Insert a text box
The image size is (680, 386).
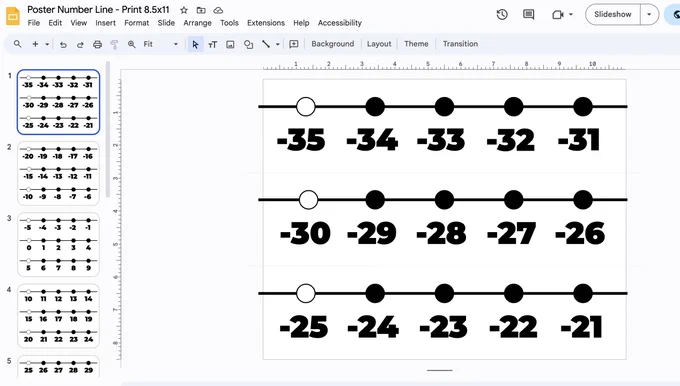pyautogui.click(x=212, y=44)
